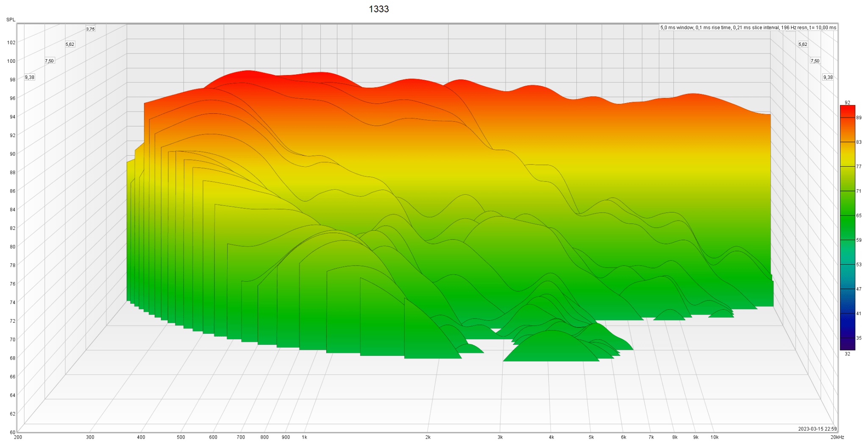
Task: Click the "83" value on the color scale
Action: [x=859, y=142]
